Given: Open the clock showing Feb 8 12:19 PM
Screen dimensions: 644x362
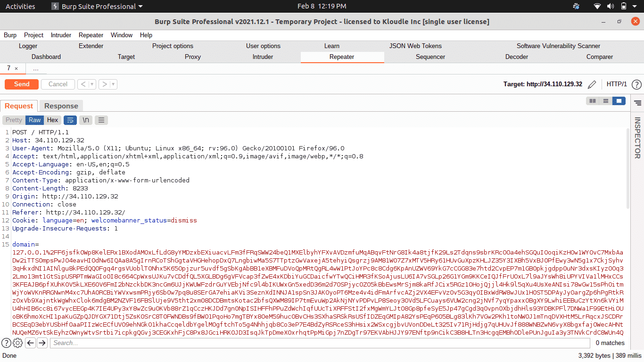Looking at the screenshot, I should click(322, 6).
